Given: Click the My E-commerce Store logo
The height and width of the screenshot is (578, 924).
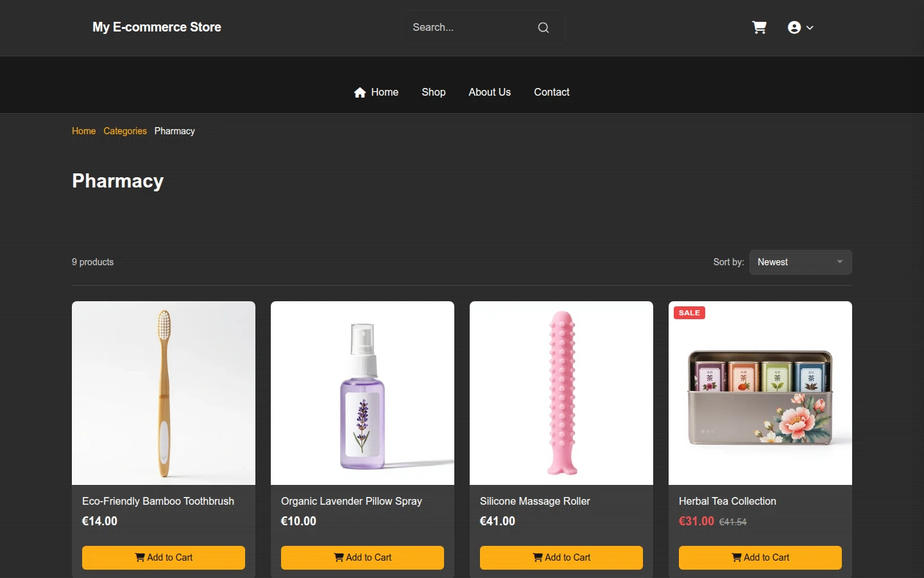Looking at the screenshot, I should point(157,27).
